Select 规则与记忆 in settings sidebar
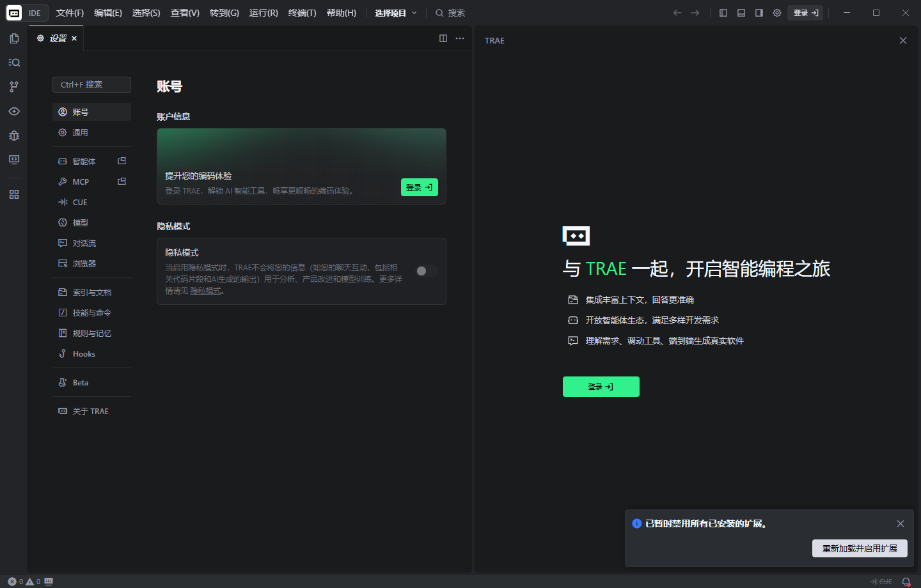The width and height of the screenshot is (921, 588). [x=91, y=333]
